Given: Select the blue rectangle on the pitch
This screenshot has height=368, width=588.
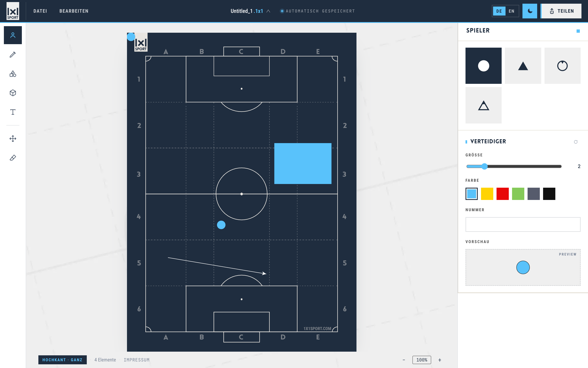Looking at the screenshot, I should click(x=303, y=164).
